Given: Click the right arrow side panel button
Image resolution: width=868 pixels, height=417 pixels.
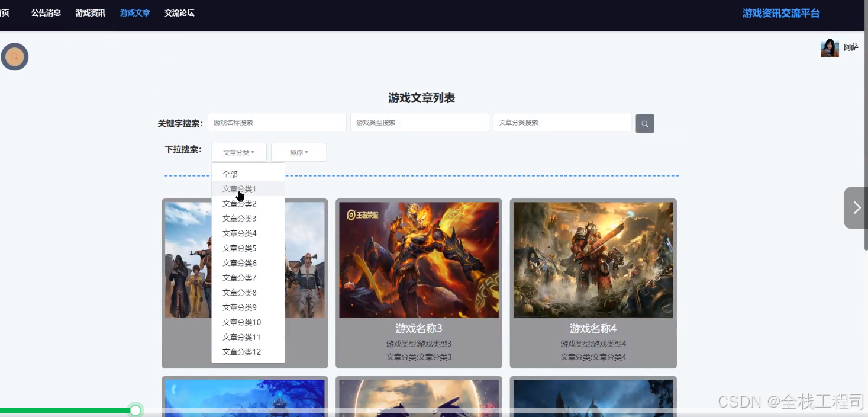Looking at the screenshot, I should pos(856,208).
